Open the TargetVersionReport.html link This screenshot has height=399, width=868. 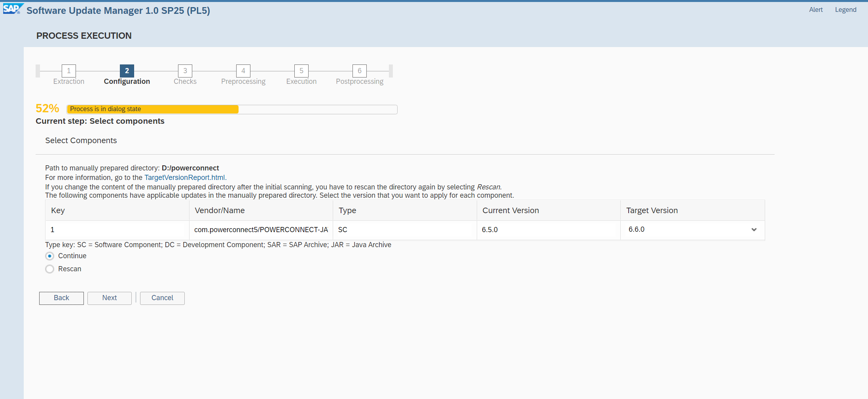(184, 178)
